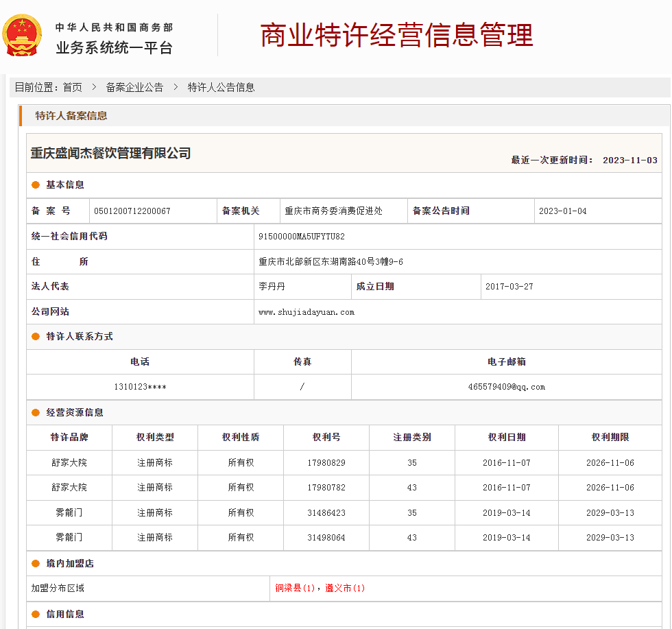Click the 特许人备案信息 section heading

click(x=71, y=116)
